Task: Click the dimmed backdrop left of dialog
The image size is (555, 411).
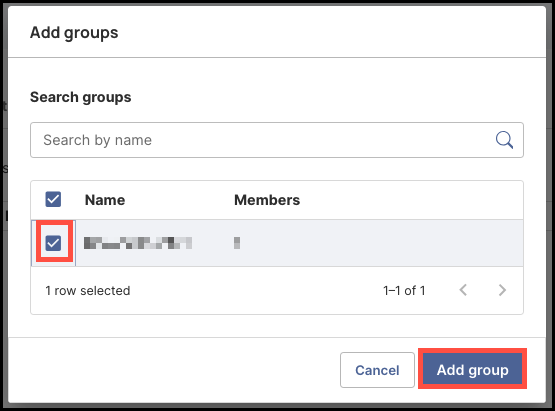Action: coord(4,205)
